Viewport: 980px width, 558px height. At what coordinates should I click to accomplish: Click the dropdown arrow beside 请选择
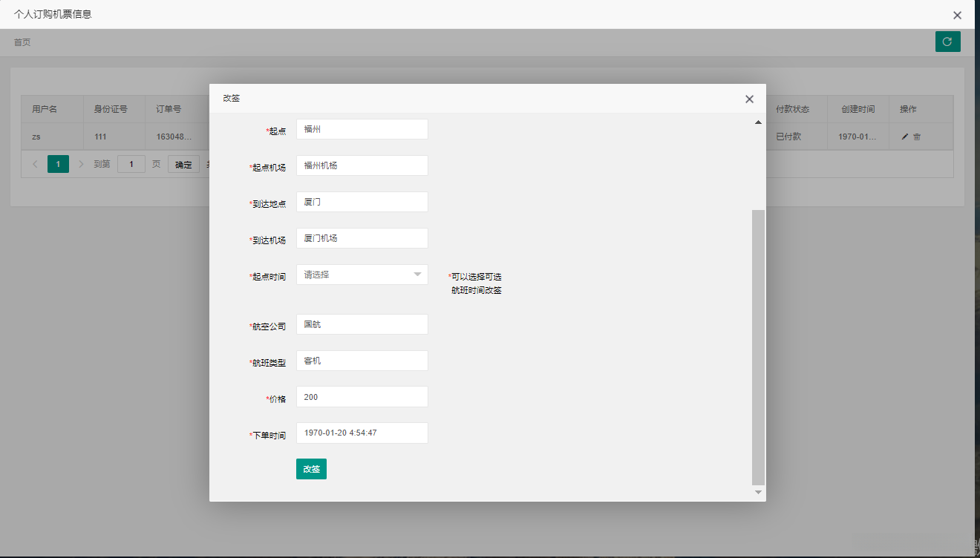pyautogui.click(x=417, y=275)
